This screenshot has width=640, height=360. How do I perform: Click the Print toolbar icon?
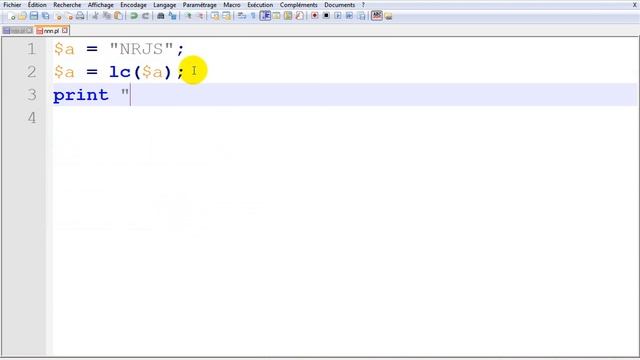click(x=80, y=16)
